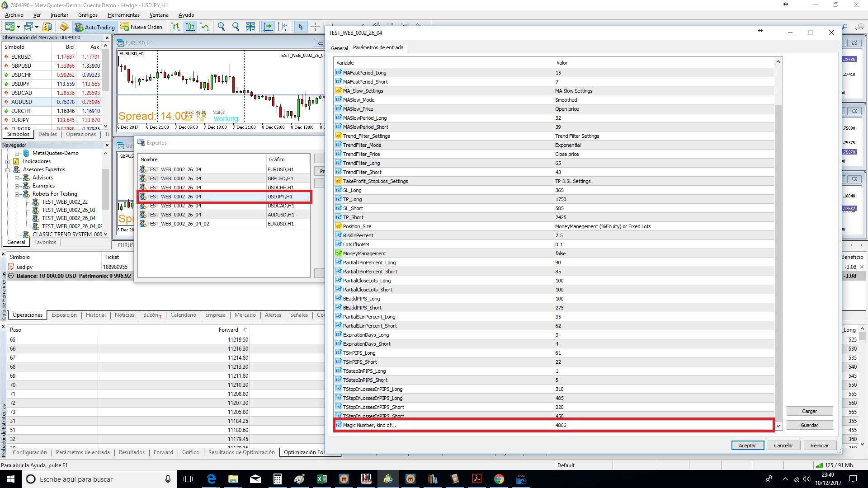The image size is (868, 488).
Task: Open Excel from taskbar
Action: tap(322, 479)
